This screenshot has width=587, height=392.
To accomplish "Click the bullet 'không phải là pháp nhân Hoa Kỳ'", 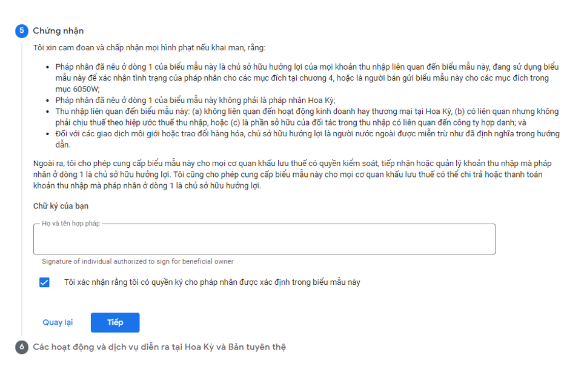I will pyautogui.click(x=194, y=100).
